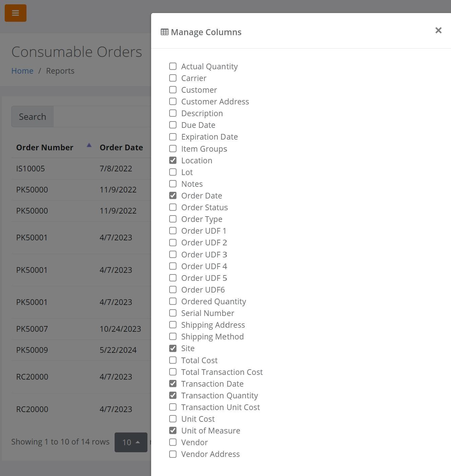Sort by Order Number arrow icon

click(89, 145)
